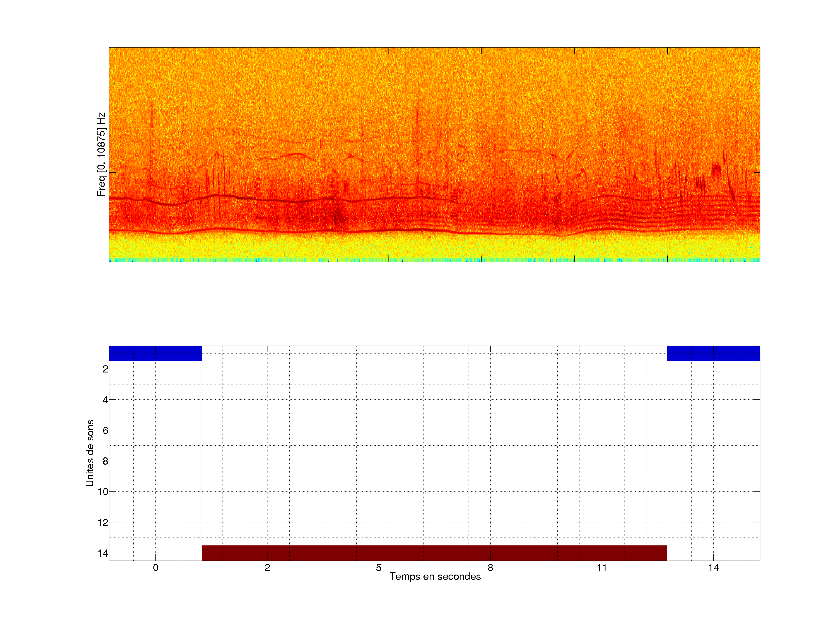
Task: Click the dark red bar at unit 14
Action: coord(434,553)
